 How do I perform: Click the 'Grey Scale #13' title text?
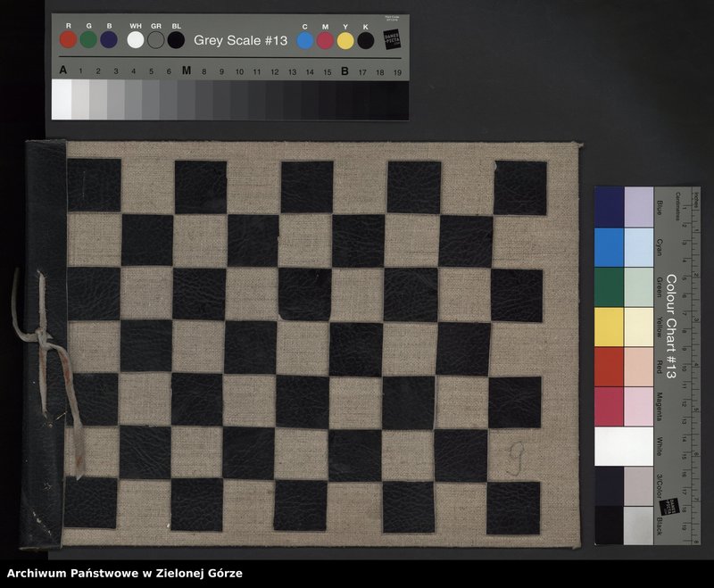pyautogui.click(x=240, y=40)
